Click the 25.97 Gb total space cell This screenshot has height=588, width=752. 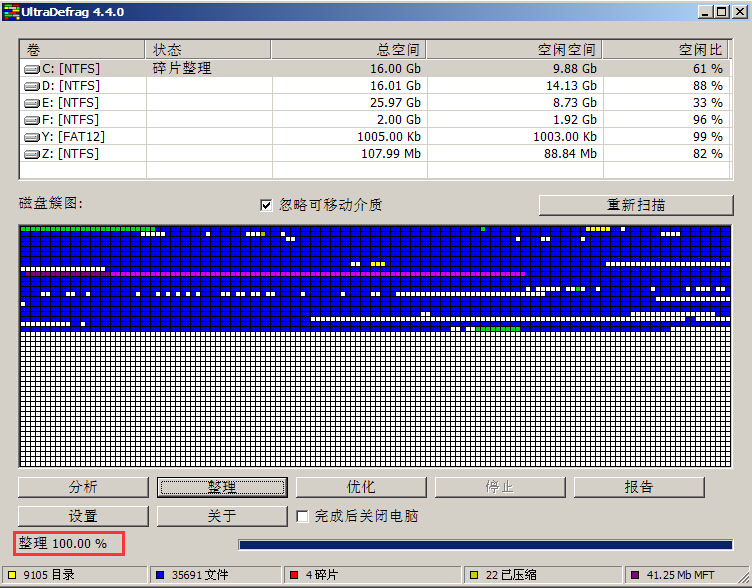coord(395,103)
